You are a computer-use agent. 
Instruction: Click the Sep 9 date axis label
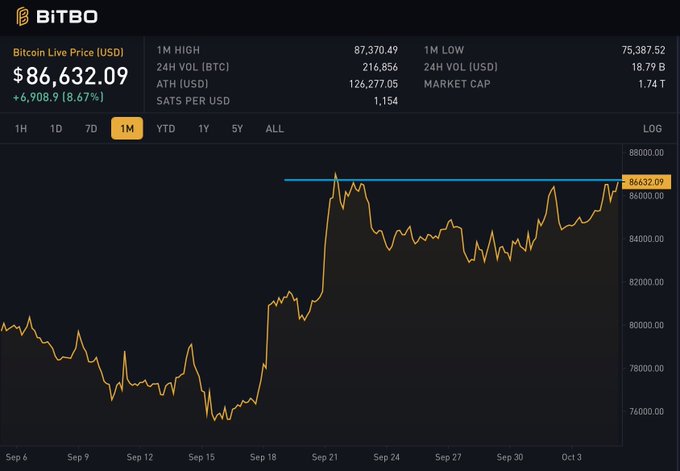coord(78,457)
